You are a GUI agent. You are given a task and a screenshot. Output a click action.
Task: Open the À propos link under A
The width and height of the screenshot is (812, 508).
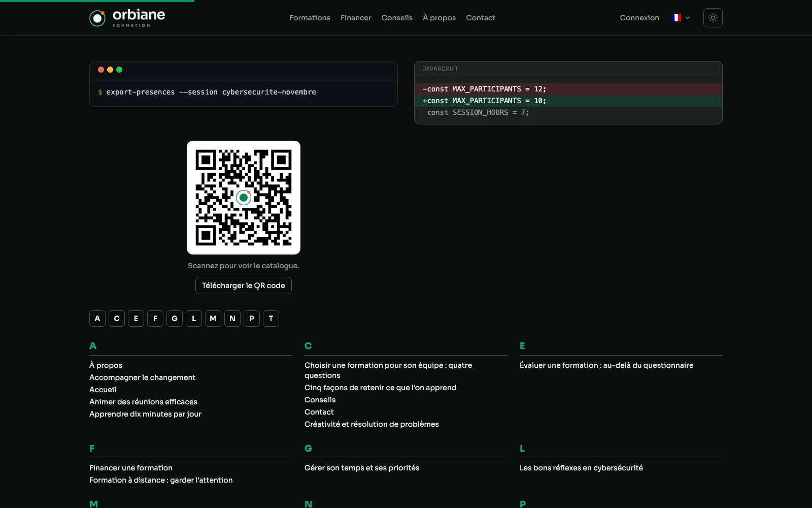point(106,365)
